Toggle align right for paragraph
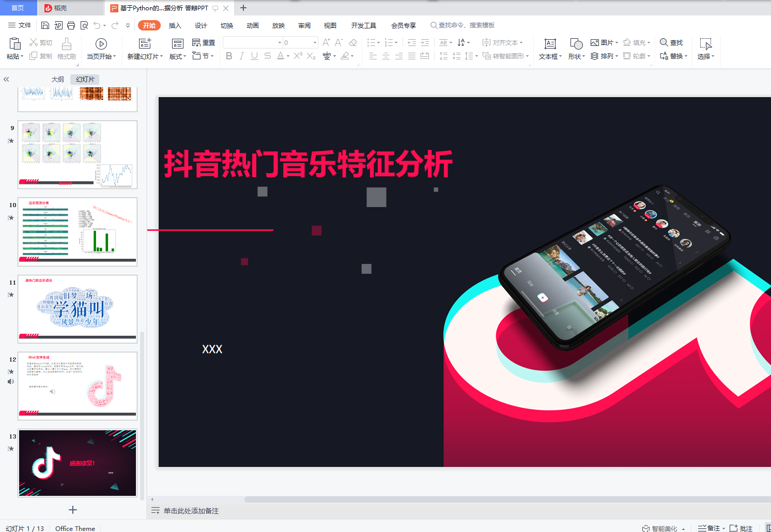 click(x=399, y=56)
